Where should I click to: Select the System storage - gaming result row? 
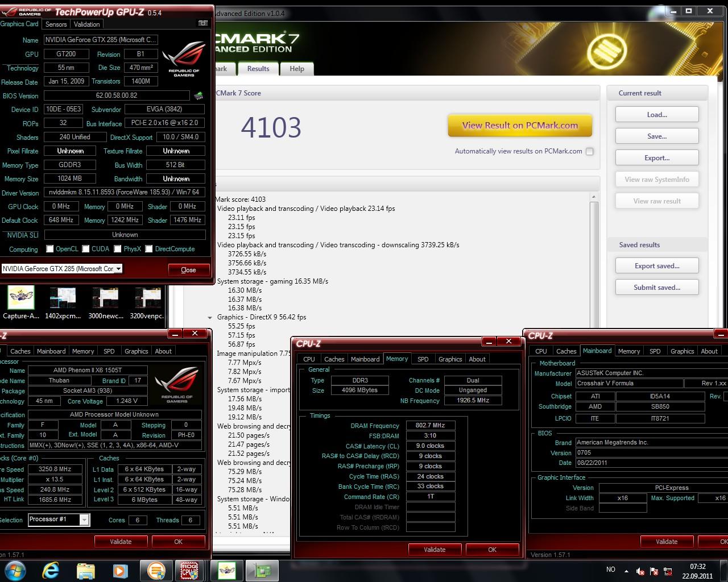[272, 281]
